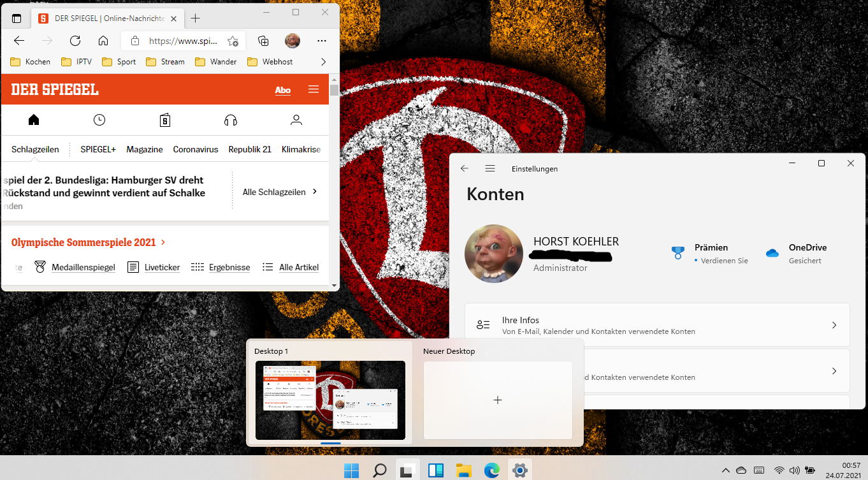Screen dimensions: 868x480
Task: Open Ihre Infos settings row
Action: click(x=657, y=325)
